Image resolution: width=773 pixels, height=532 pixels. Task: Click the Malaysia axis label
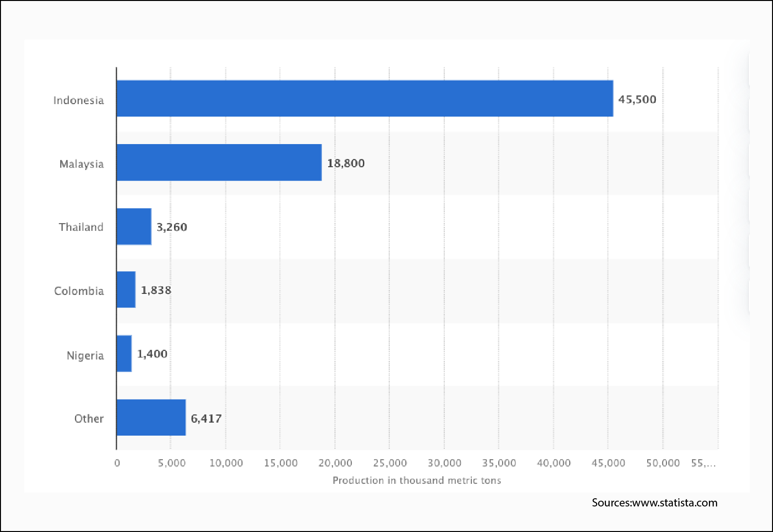[x=81, y=164]
